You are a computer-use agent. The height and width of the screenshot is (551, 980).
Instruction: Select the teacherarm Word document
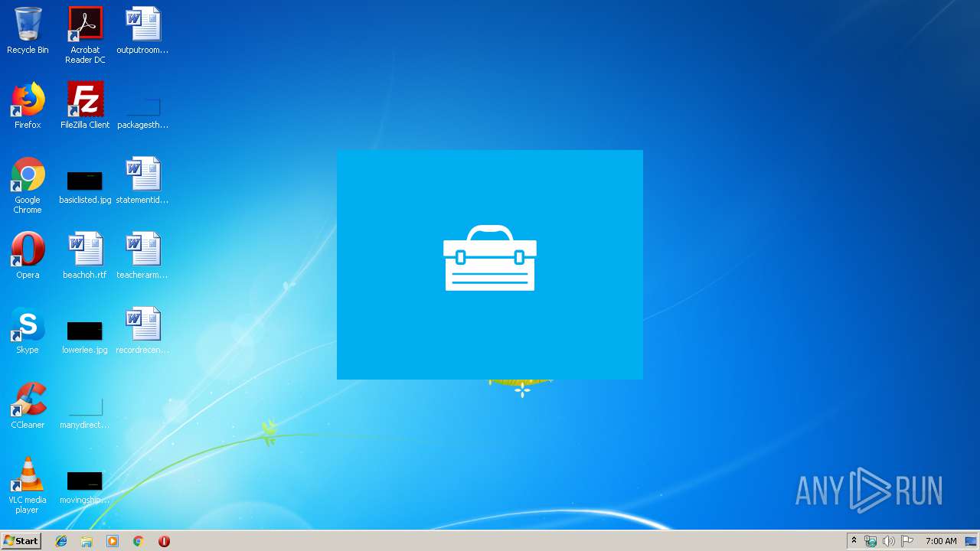pyautogui.click(x=142, y=256)
